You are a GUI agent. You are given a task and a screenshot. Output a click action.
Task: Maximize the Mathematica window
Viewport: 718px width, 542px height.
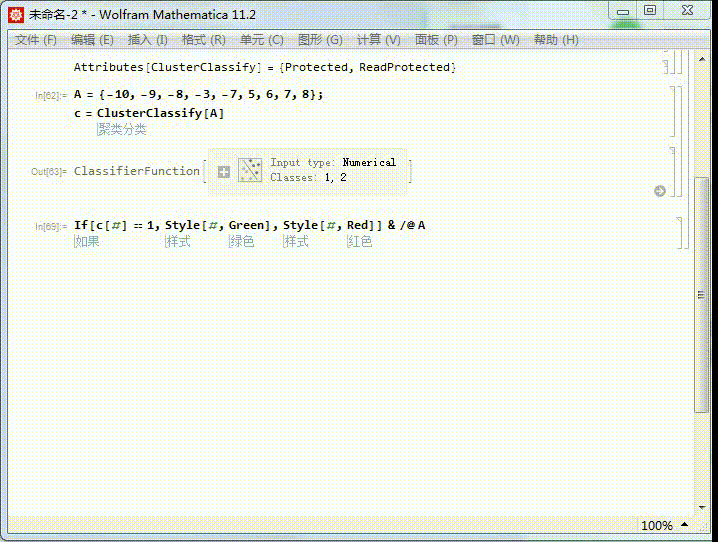point(650,11)
